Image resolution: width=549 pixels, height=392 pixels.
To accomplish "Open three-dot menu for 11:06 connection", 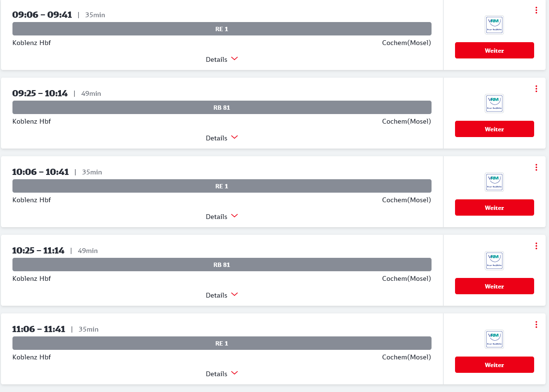I will click(536, 325).
